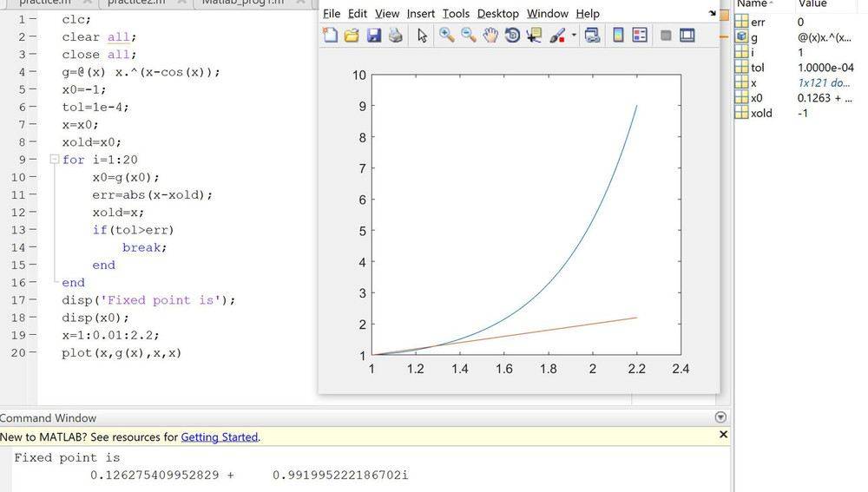The image size is (868, 492).
Task: Set a breakpoint at line 10
Action: click(x=33, y=177)
